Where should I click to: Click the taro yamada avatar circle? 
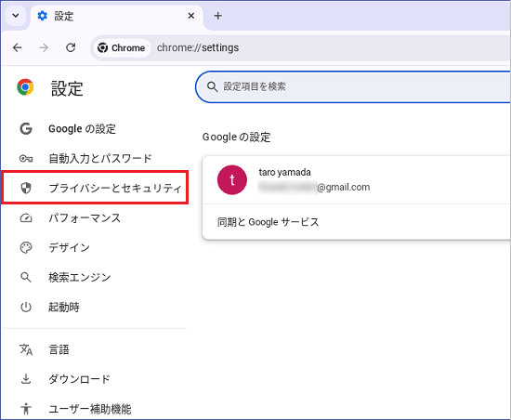[232, 180]
